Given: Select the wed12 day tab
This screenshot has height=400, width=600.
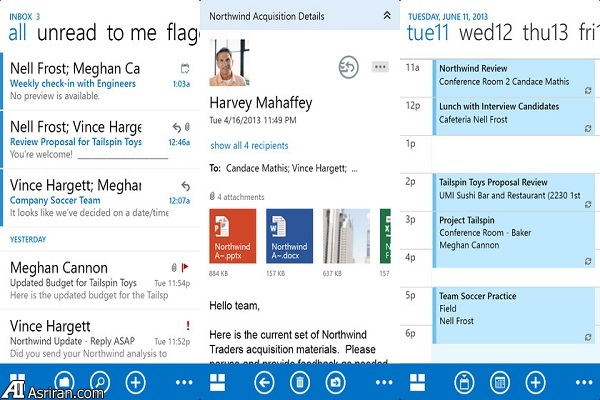Looking at the screenshot, I should [486, 32].
